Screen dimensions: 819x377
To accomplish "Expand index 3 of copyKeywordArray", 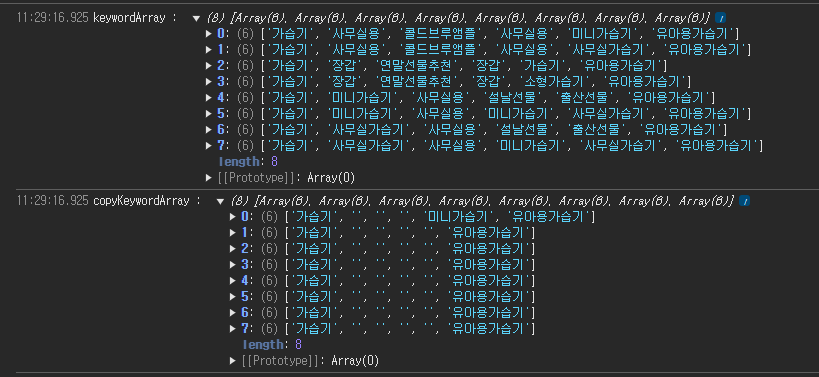I will (x=233, y=265).
